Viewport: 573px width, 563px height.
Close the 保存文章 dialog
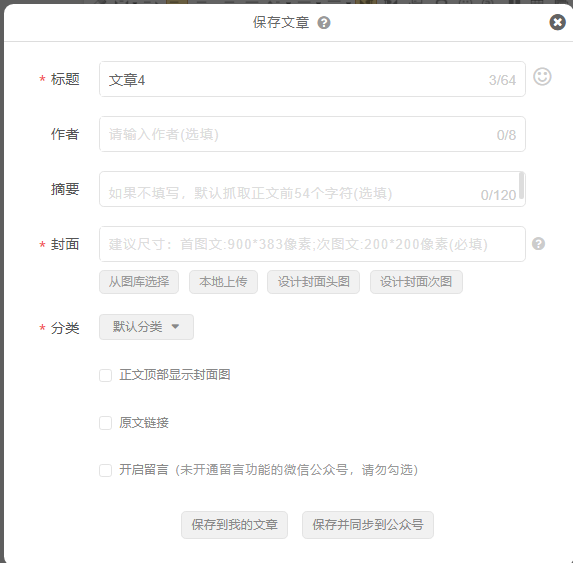point(558,22)
